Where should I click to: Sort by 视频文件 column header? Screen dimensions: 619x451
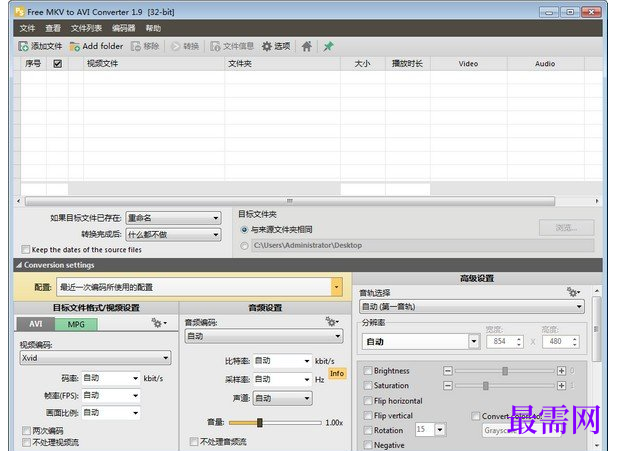tap(154, 64)
